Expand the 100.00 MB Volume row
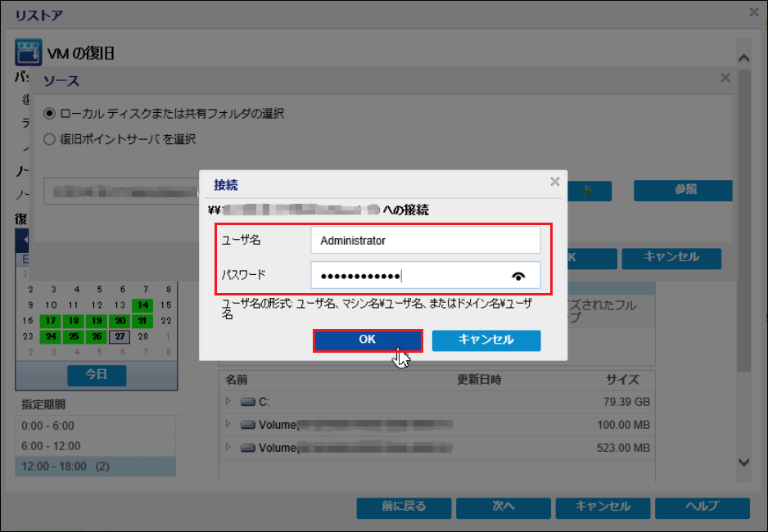Screen dimensions: 768x532 (228, 424)
